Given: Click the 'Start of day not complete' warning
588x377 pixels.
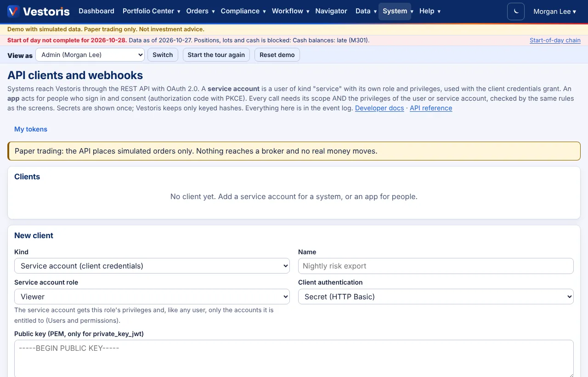Looking at the screenshot, I should 67,40.
